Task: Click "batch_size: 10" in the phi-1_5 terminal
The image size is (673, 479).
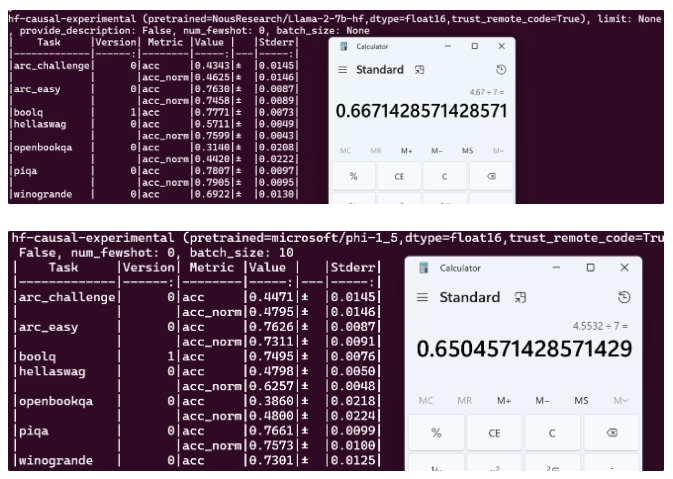Action: [x=242, y=253]
